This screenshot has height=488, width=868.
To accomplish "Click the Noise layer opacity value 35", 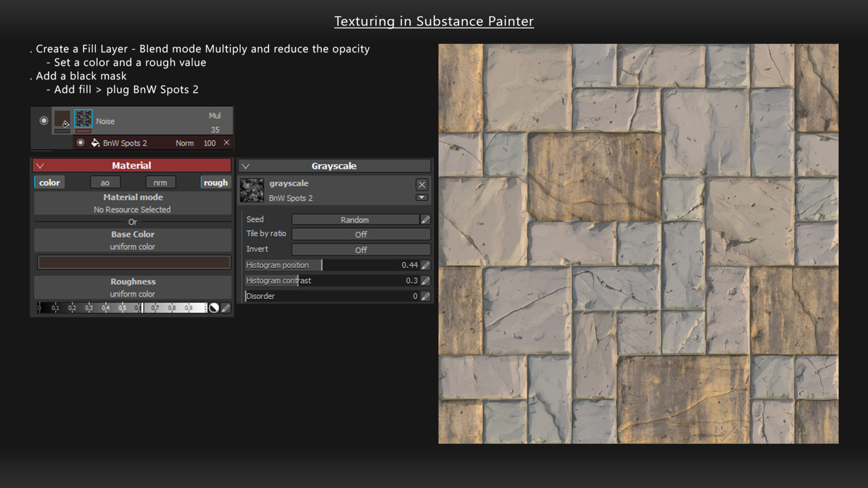I will point(215,130).
